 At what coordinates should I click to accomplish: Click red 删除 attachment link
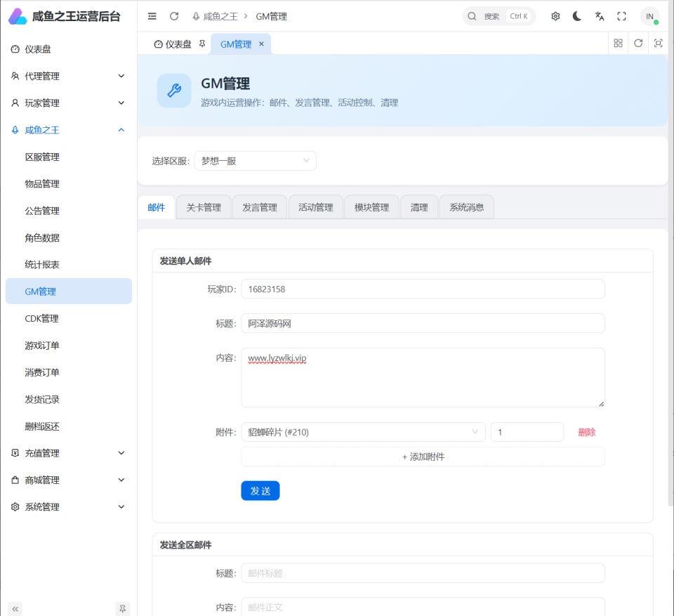coord(587,432)
